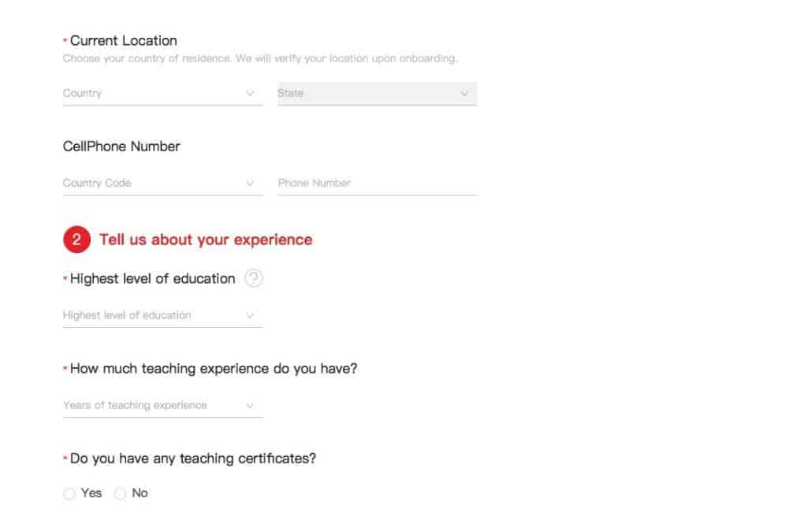Expand Years of teaching experience dropdown

point(162,406)
